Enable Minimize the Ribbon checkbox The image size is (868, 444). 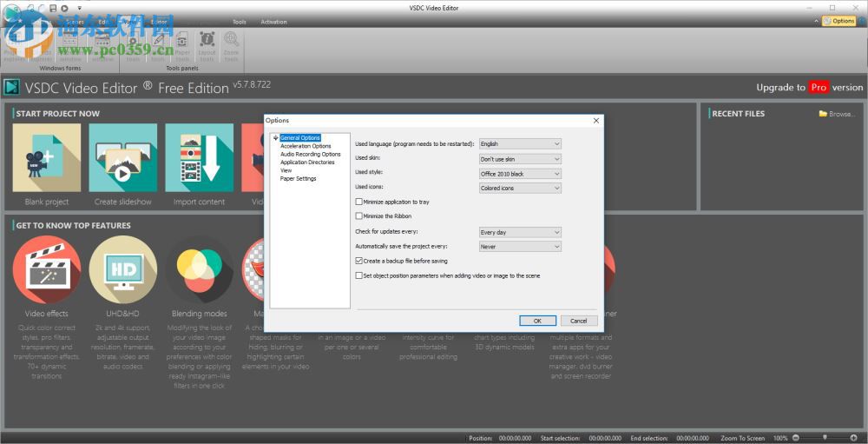pyautogui.click(x=358, y=216)
